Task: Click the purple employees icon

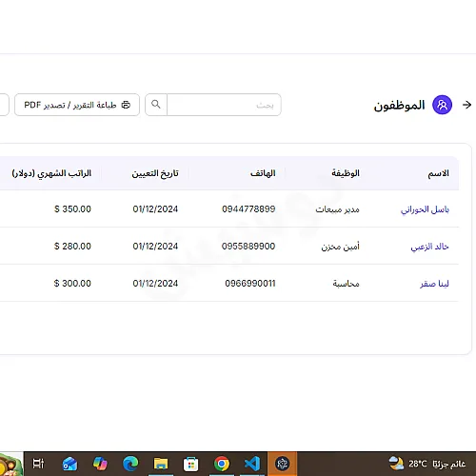Action: 443,105
